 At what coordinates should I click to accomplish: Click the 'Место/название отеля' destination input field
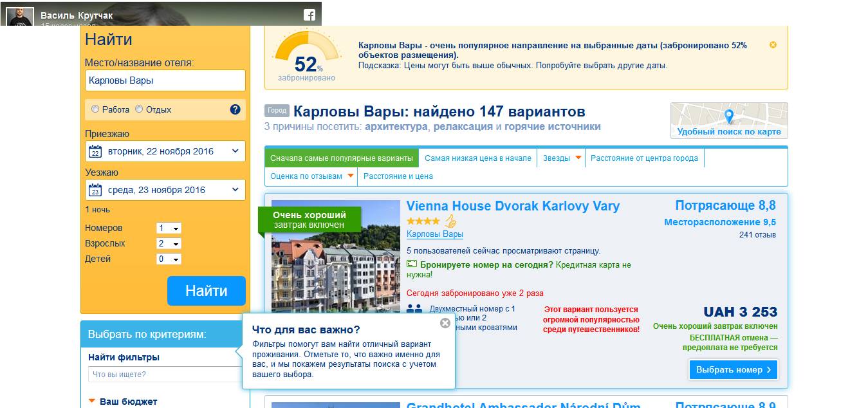point(165,80)
